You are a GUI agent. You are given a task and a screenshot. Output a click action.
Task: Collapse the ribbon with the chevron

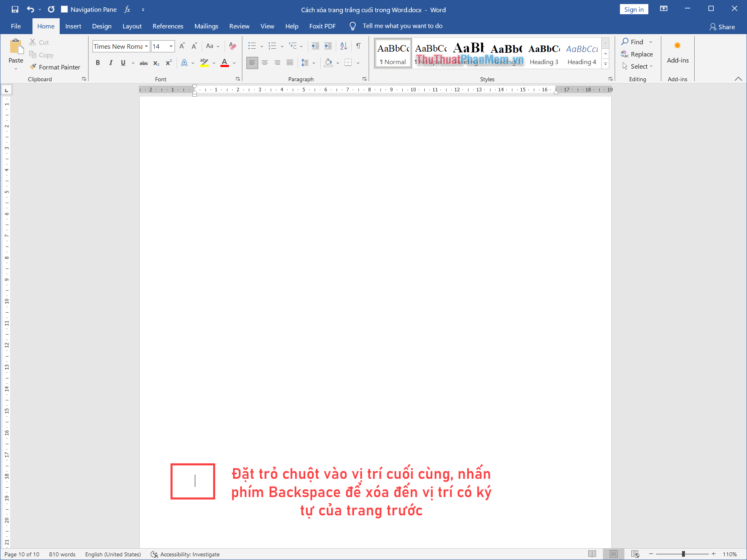(738, 79)
